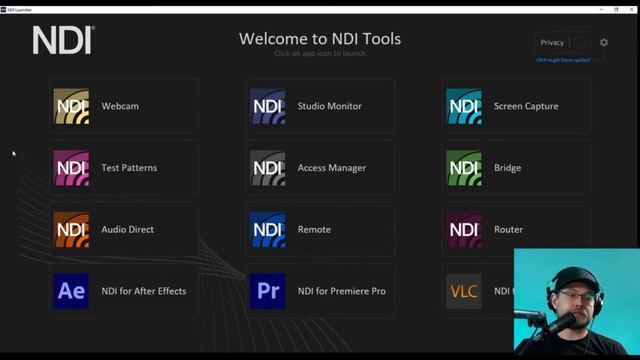Screen dimensions: 640x360
Task: Launch the NDI Webcam app icon
Action: pyautogui.click(x=71, y=106)
